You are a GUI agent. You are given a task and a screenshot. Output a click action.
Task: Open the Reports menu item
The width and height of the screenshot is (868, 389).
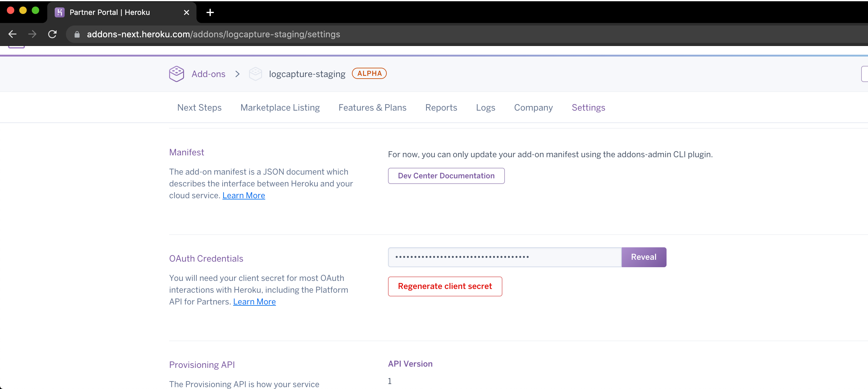(441, 108)
